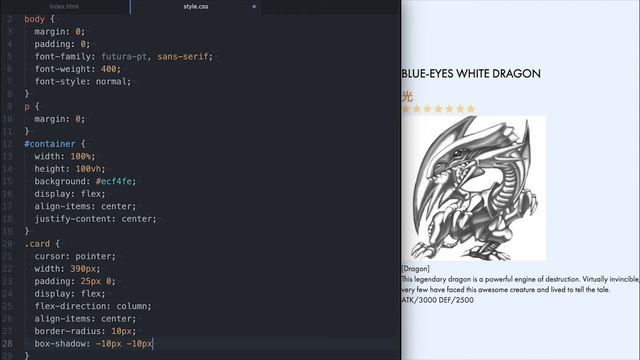
Task: Click the BLUE-EYES WHITE DRAGON heading
Action: point(471,73)
